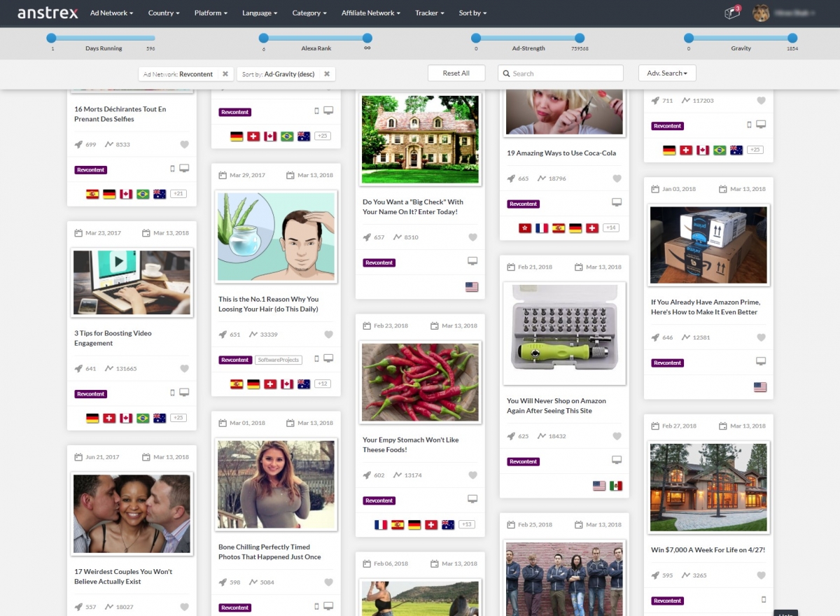Click the user profile avatar

click(x=761, y=13)
